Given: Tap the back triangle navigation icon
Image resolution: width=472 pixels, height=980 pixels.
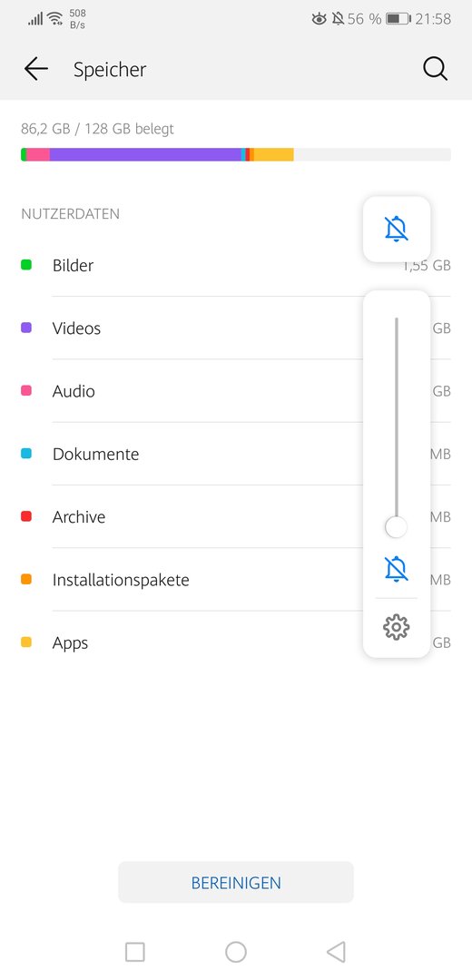Looking at the screenshot, I should pyautogui.click(x=336, y=952).
